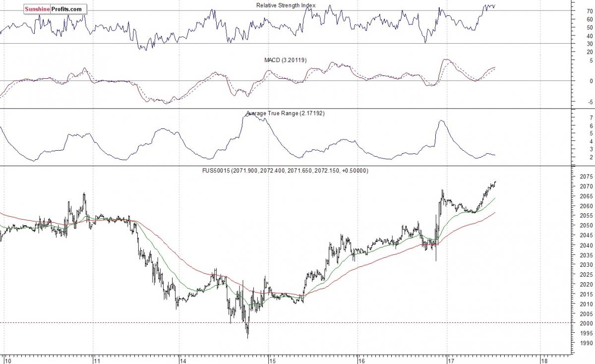Screen dimensions: 595x364
Task: Click the 7 value on ATR scale
Action: [591, 118]
